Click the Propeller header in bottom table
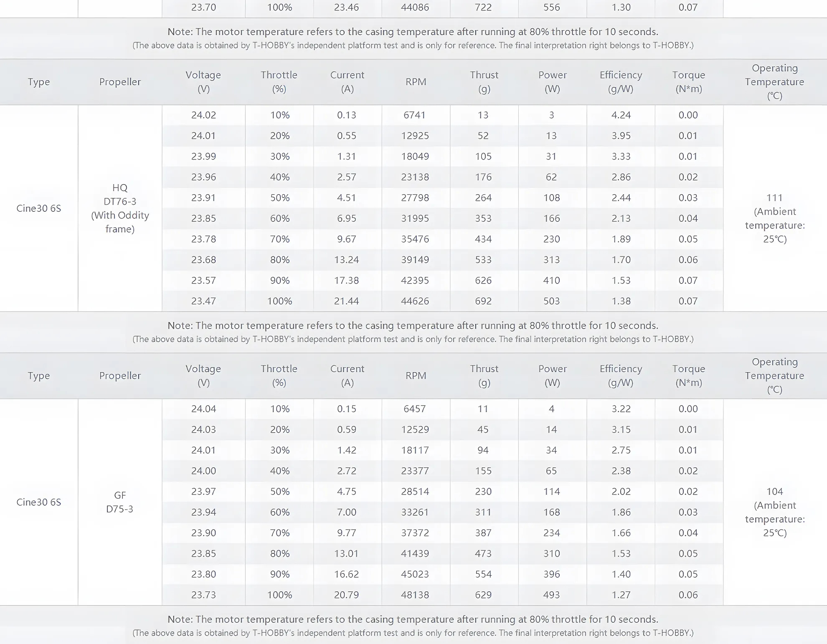This screenshot has width=827, height=644. pos(120,375)
